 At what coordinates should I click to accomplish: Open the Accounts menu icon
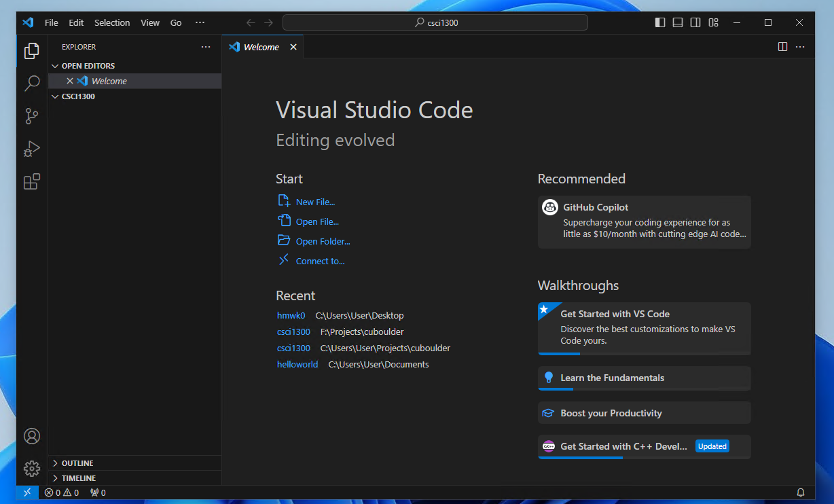(32, 436)
